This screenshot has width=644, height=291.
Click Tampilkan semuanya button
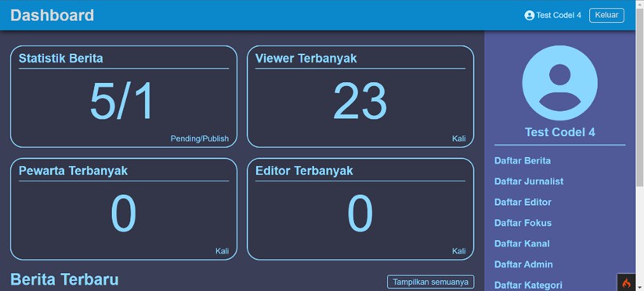click(430, 282)
